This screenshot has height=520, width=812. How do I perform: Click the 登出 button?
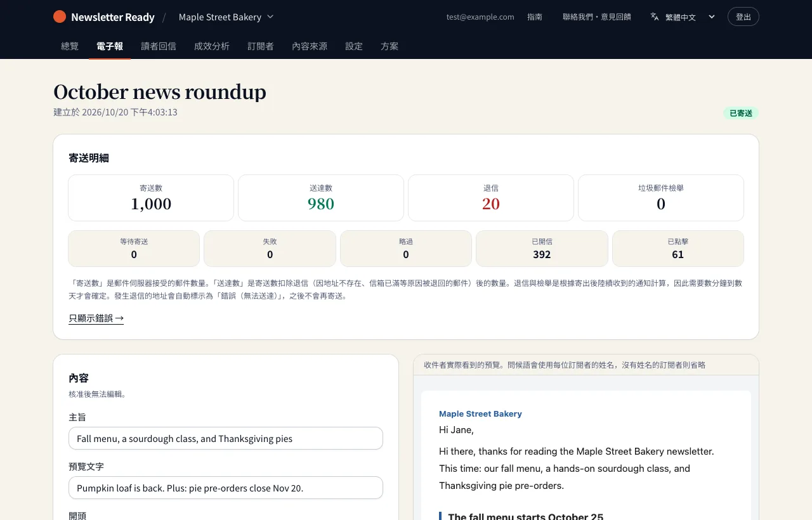743,16
